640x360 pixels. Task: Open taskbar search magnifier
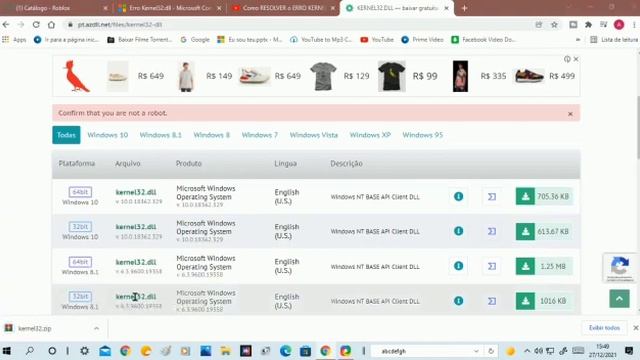coord(30,351)
